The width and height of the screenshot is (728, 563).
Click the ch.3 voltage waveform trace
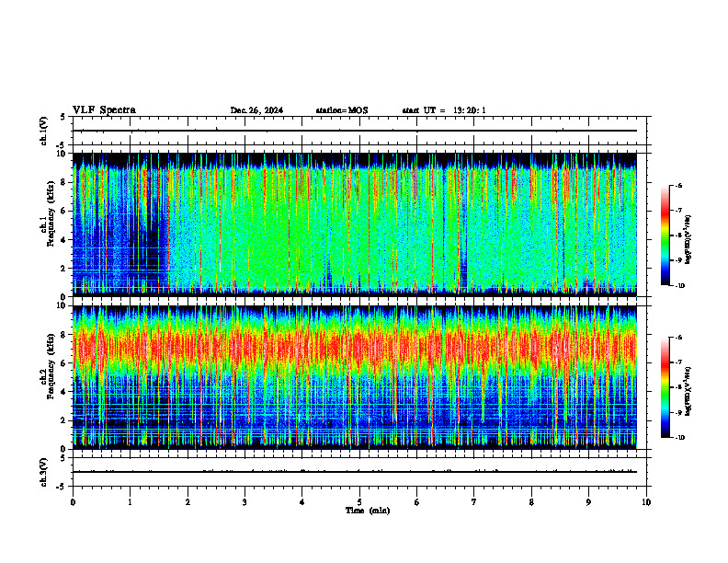coord(355,472)
